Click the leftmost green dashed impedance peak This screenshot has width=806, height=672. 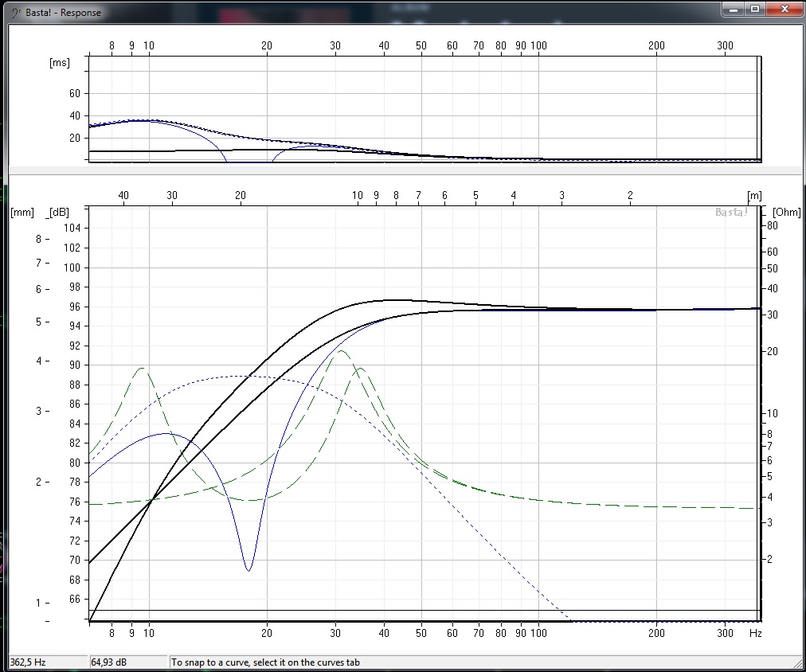[x=142, y=369]
